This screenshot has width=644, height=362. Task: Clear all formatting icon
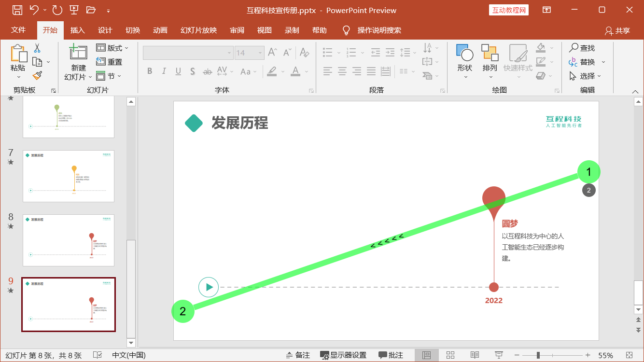pos(304,52)
